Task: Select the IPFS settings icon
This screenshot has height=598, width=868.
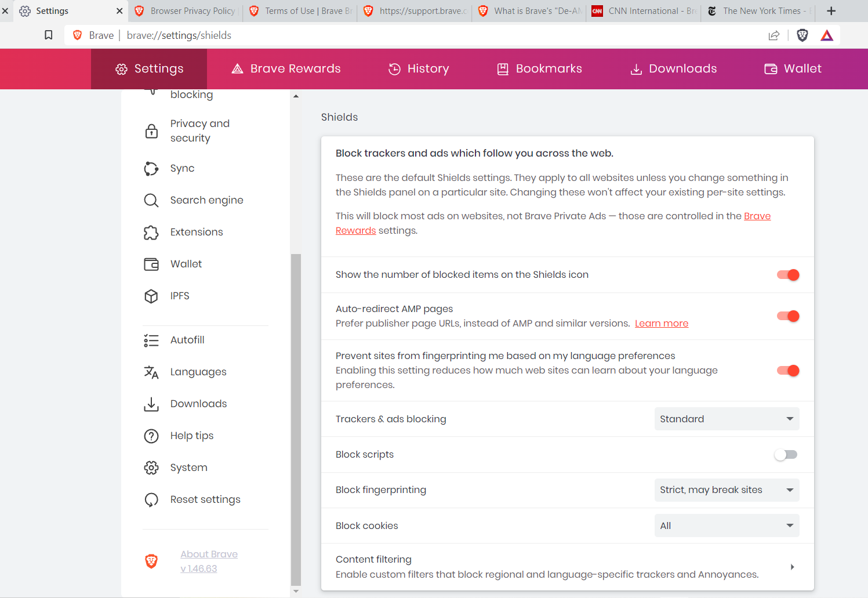Action: [151, 296]
